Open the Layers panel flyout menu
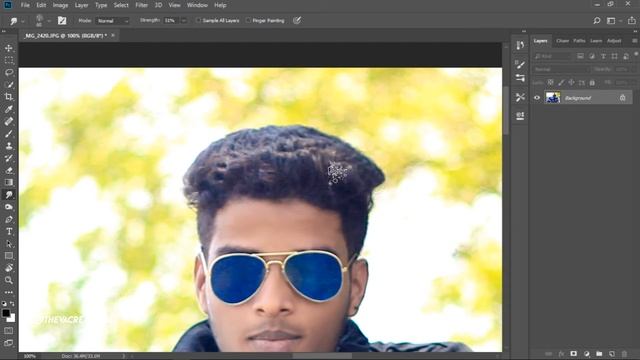The width and height of the screenshot is (640, 360). [634, 41]
